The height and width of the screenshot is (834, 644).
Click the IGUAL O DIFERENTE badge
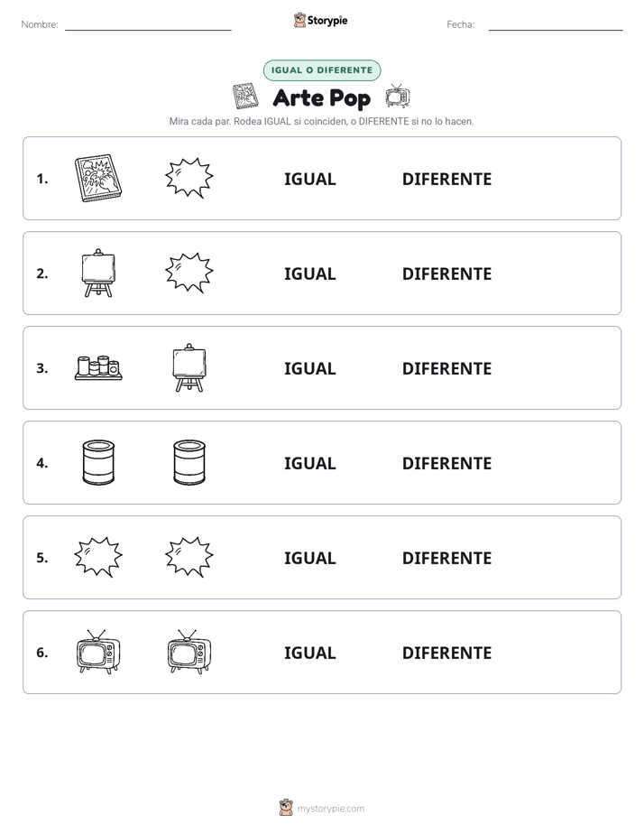322,70
